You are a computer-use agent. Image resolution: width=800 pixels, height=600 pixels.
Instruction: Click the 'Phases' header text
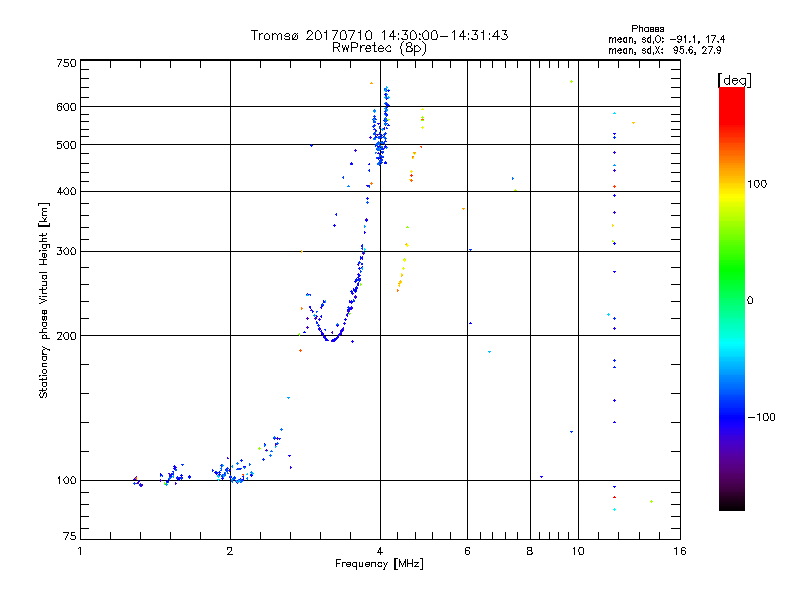647,29
